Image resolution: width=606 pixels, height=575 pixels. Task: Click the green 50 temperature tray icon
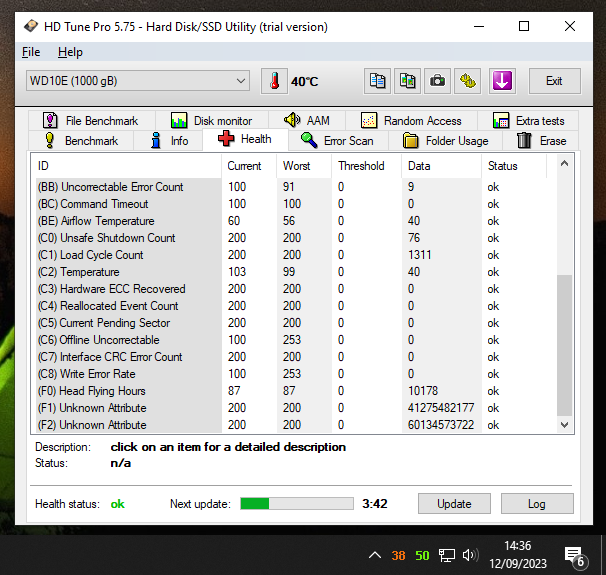click(422, 556)
